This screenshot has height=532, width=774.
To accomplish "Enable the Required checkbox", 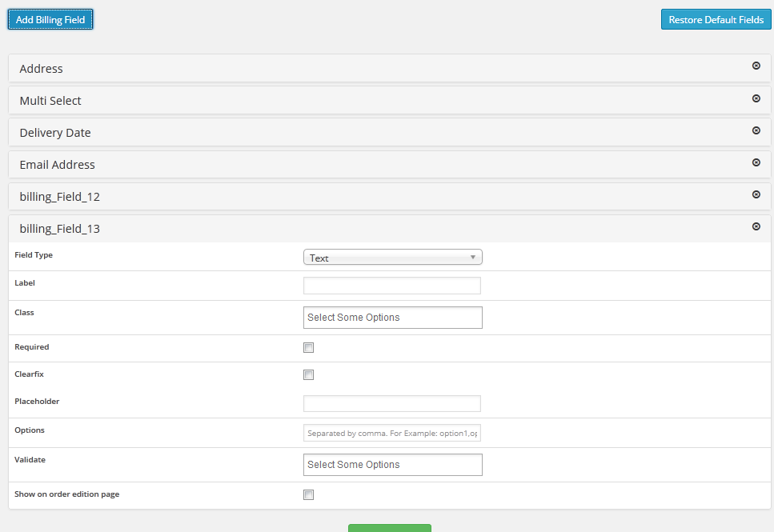I will [x=308, y=347].
